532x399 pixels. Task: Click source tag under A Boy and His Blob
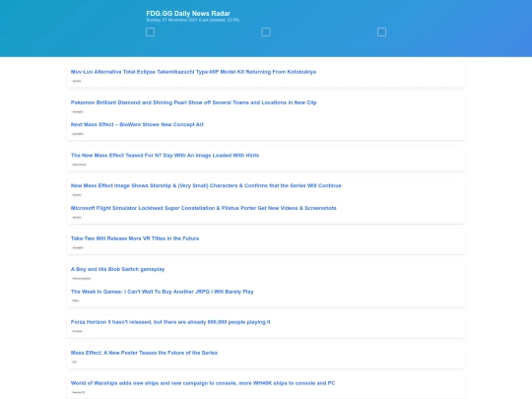(82, 279)
